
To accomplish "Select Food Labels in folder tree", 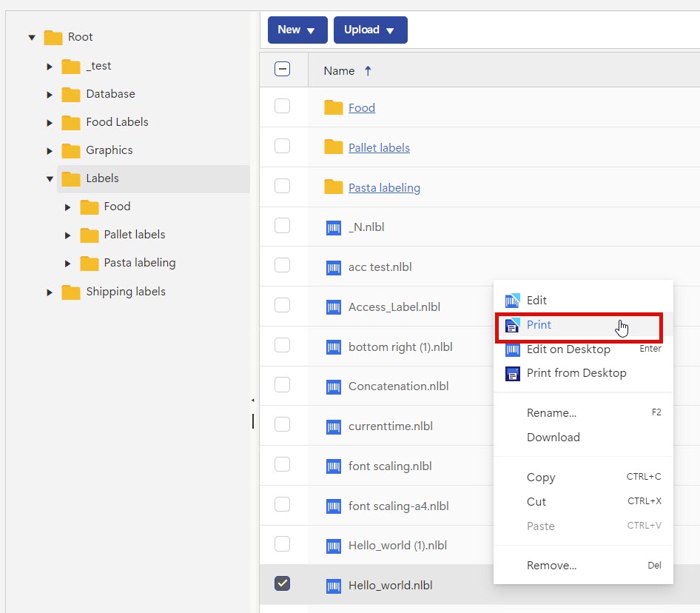I will pos(117,122).
